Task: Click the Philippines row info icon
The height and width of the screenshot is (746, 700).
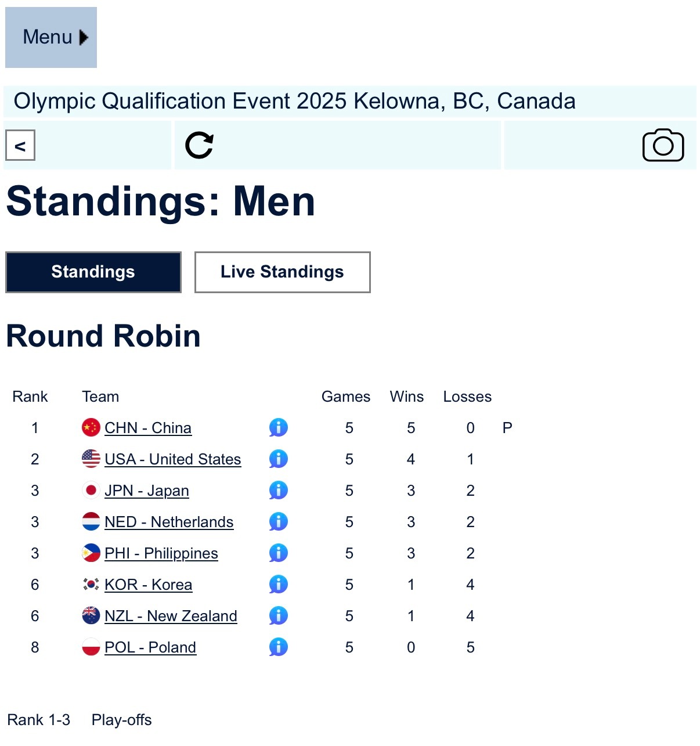Action: 279,553
